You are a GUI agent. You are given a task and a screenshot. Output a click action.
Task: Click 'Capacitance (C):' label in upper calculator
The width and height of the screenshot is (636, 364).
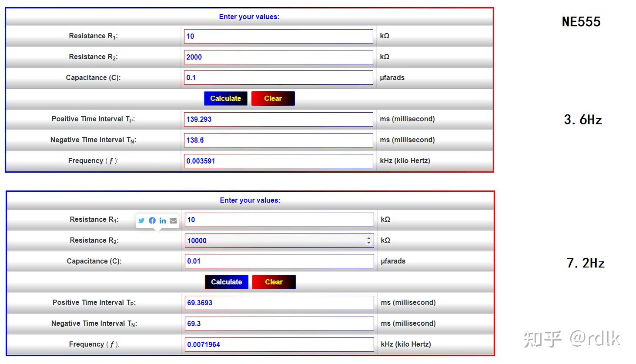(x=93, y=77)
